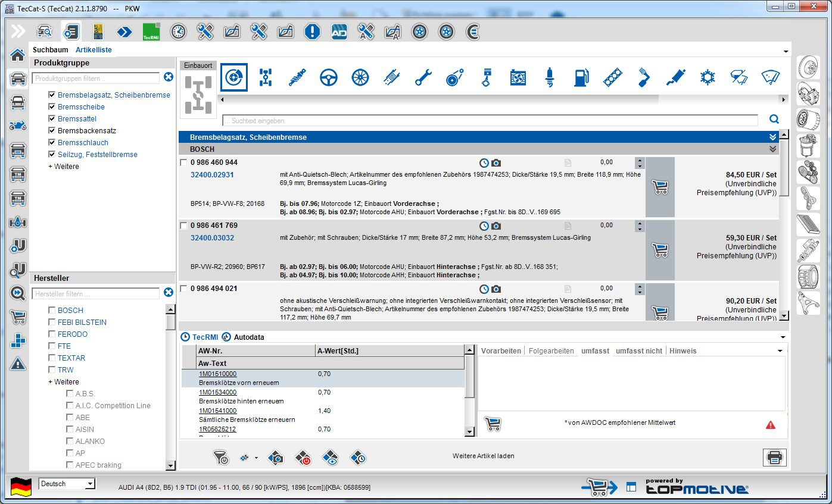Click the print icon at bottom right
Screen dimensions: 832x504
click(x=775, y=458)
